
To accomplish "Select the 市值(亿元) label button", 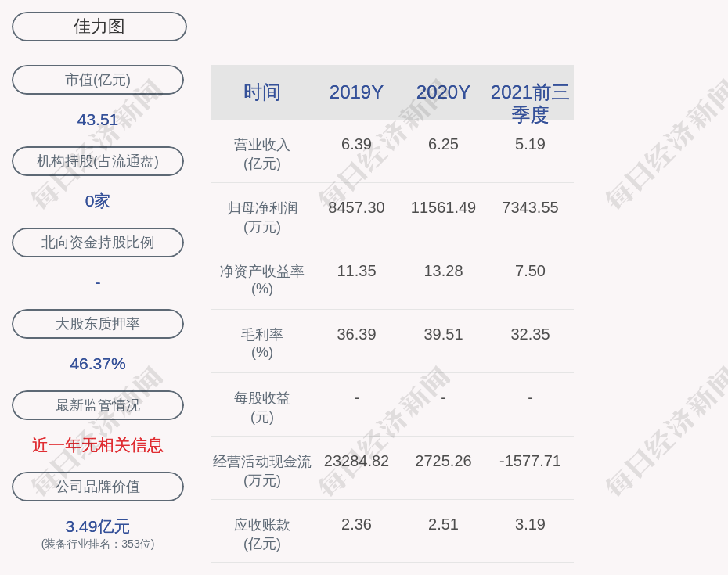I will 98,80.
